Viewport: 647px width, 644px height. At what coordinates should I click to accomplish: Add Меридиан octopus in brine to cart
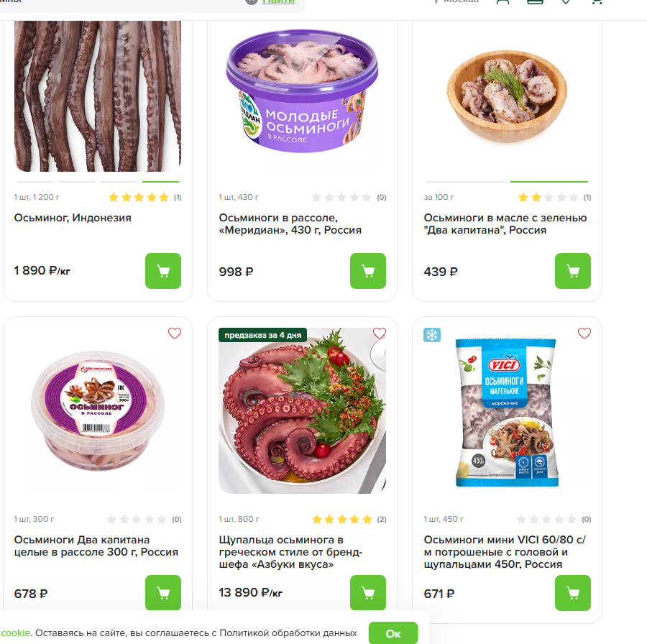(x=367, y=271)
